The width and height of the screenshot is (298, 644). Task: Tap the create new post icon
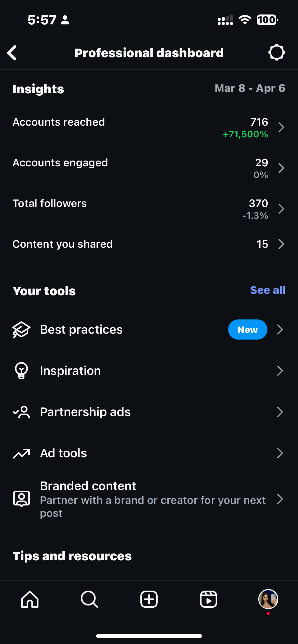point(149,599)
